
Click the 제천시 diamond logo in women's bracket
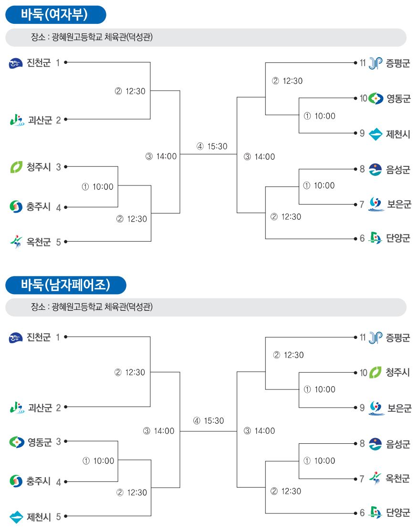(x=375, y=134)
